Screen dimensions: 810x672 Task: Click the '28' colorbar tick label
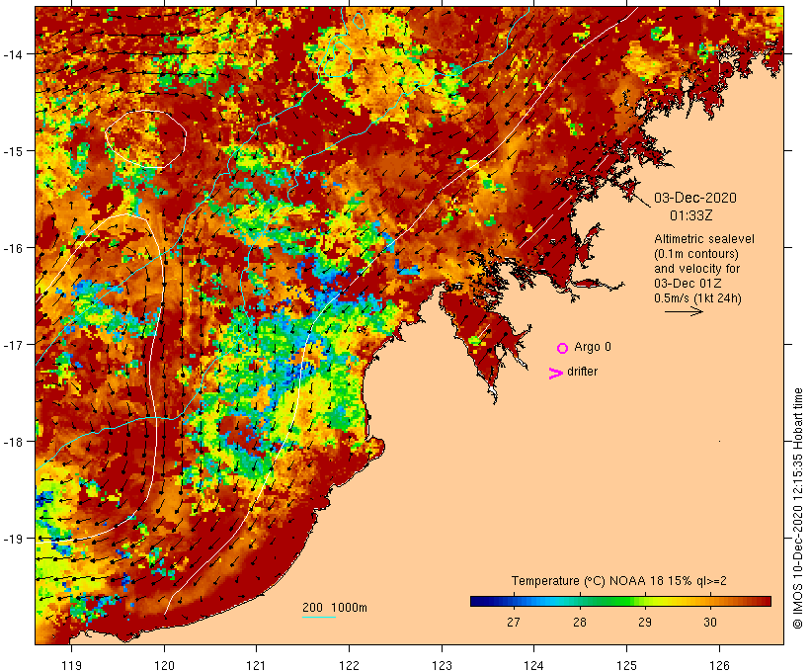579,623
